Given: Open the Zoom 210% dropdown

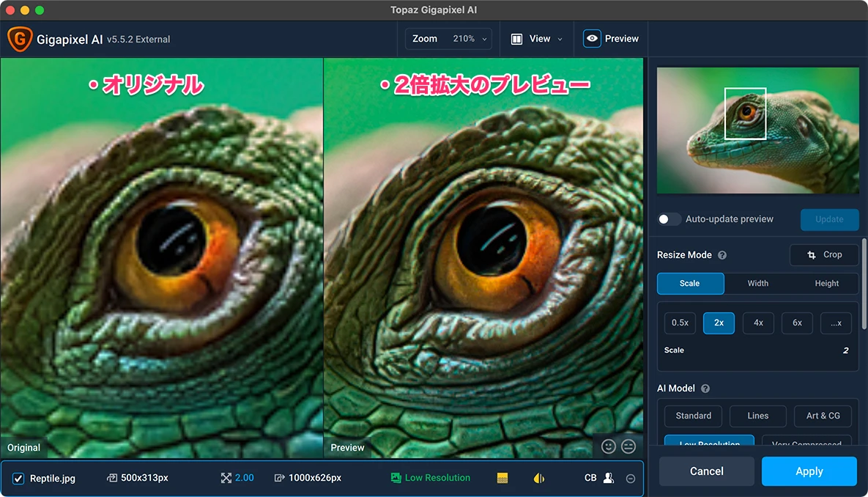Looking at the screenshot, I should [449, 39].
